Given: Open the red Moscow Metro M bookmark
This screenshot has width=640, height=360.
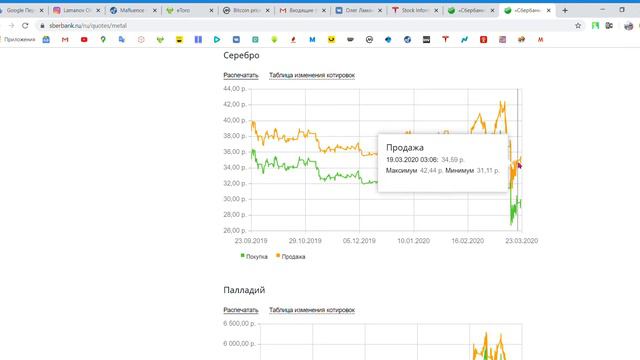Looking at the screenshot, I should pyautogui.click(x=540, y=40).
